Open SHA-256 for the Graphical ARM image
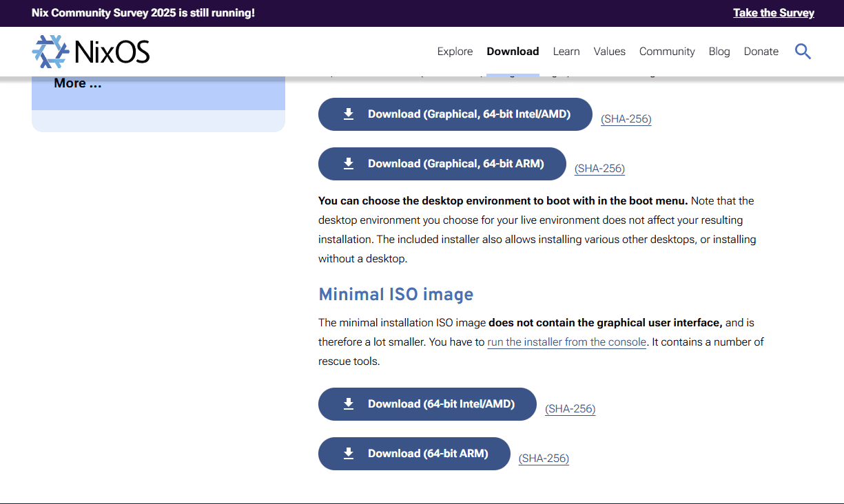The height and width of the screenshot is (504, 844). (x=599, y=168)
